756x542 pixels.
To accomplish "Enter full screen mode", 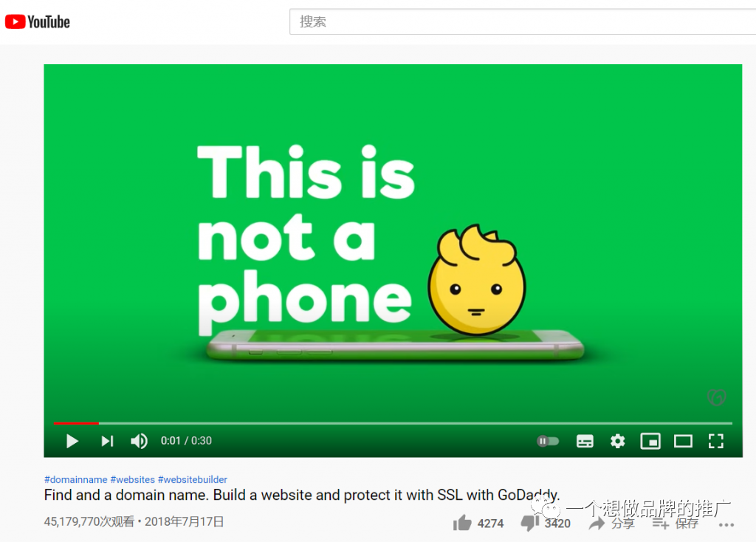I will pyautogui.click(x=716, y=441).
